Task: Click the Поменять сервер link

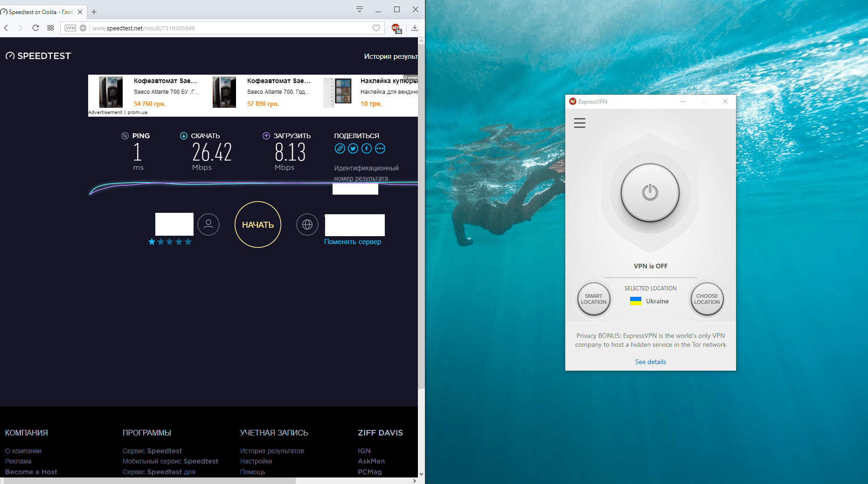Action: [352, 242]
